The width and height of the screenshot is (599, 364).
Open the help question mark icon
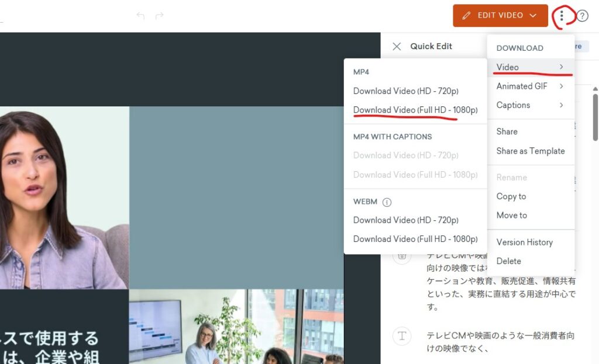click(x=583, y=16)
